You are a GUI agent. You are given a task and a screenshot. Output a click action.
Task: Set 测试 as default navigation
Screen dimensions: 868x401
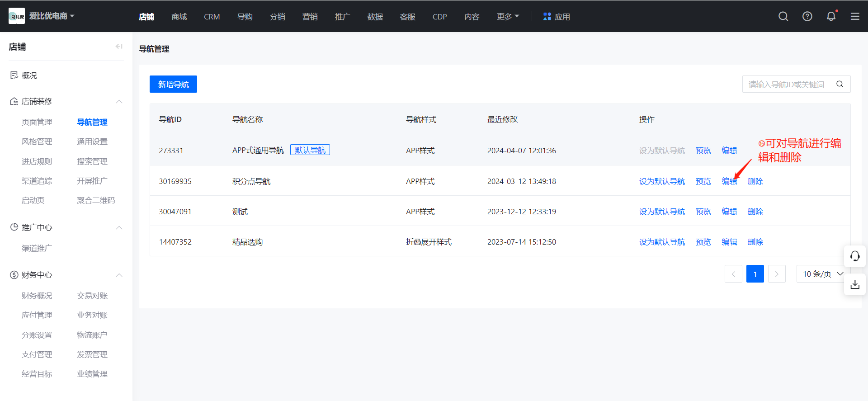pyautogui.click(x=662, y=212)
